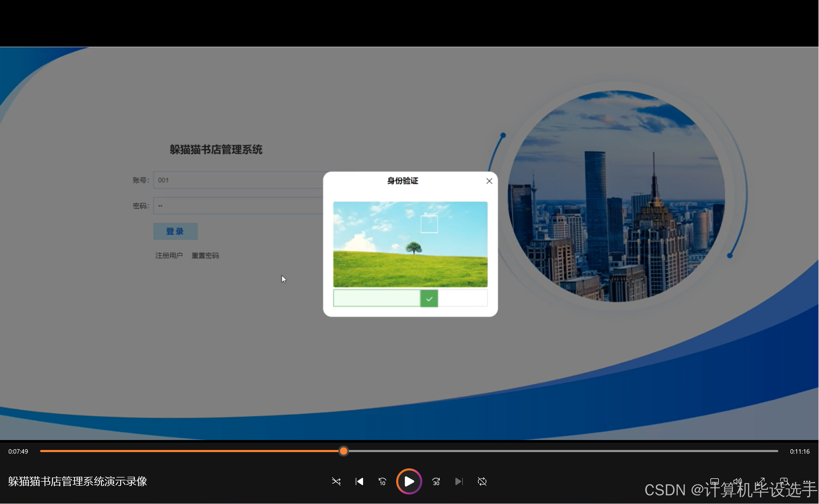Toggle shuffle playback mode
The width and height of the screenshot is (819, 504).
pyautogui.click(x=336, y=481)
